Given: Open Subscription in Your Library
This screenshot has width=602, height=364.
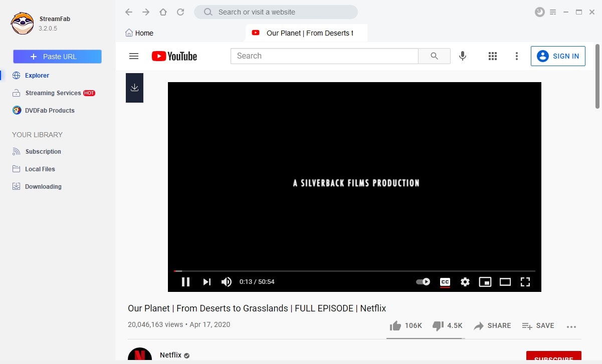Looking at the screenshot, I should [43, 152].
